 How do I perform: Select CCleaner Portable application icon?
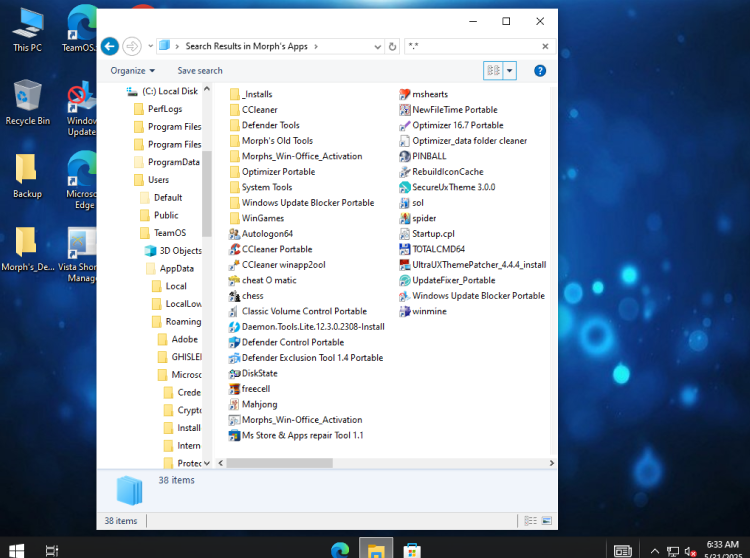[234, 249]
